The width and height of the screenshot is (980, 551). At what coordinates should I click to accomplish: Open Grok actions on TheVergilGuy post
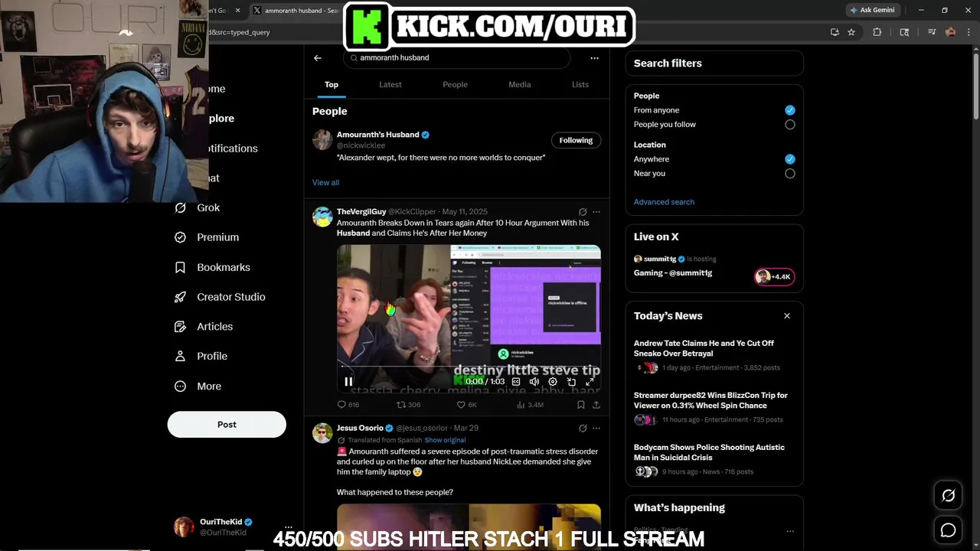[583, 212]
